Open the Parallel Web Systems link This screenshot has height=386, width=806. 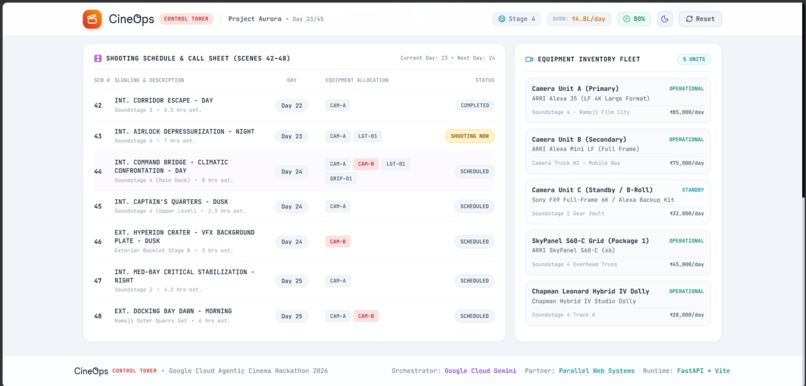pos(597,371)
